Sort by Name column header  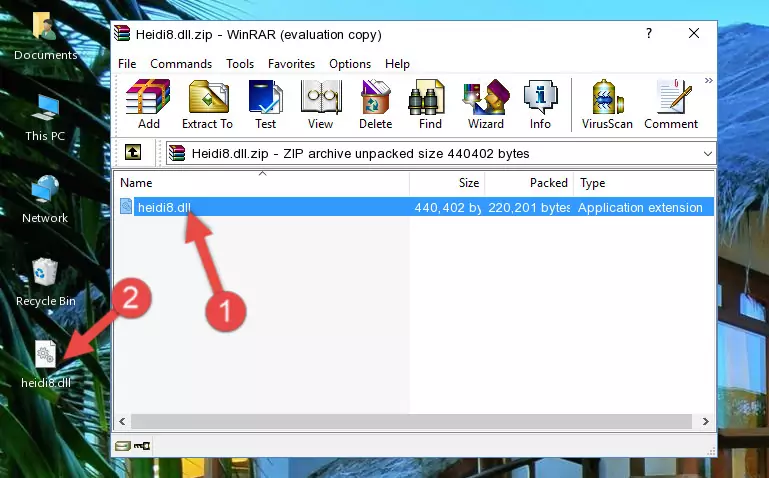(262, 182)
